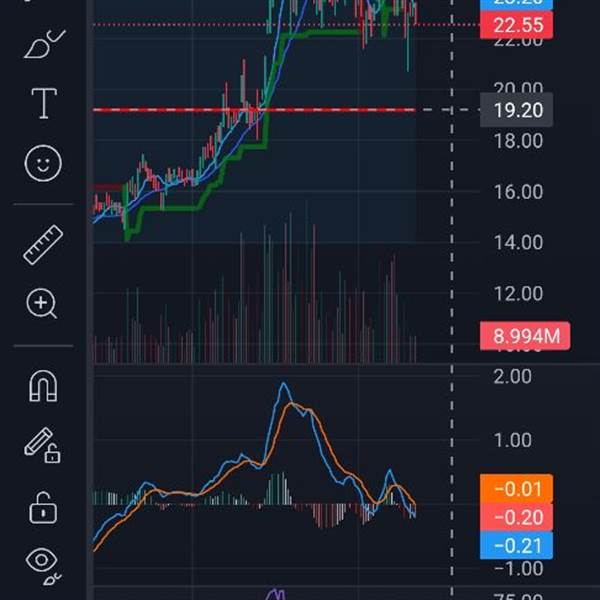Viewport: 600px width, 600px height.
Task: Open the emoji icons tool
Action: pyautogui.click(x=43, y=163)
